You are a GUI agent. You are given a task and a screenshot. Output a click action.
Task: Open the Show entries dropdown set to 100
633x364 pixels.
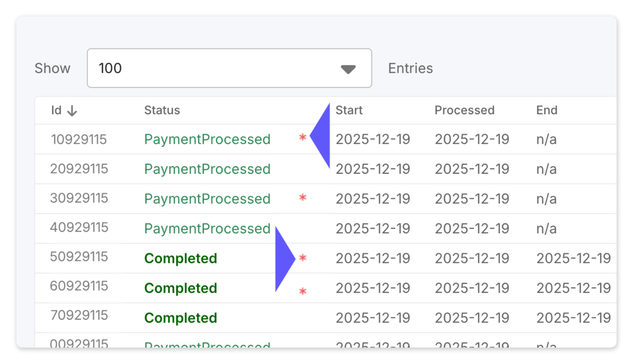coord(229,68)
